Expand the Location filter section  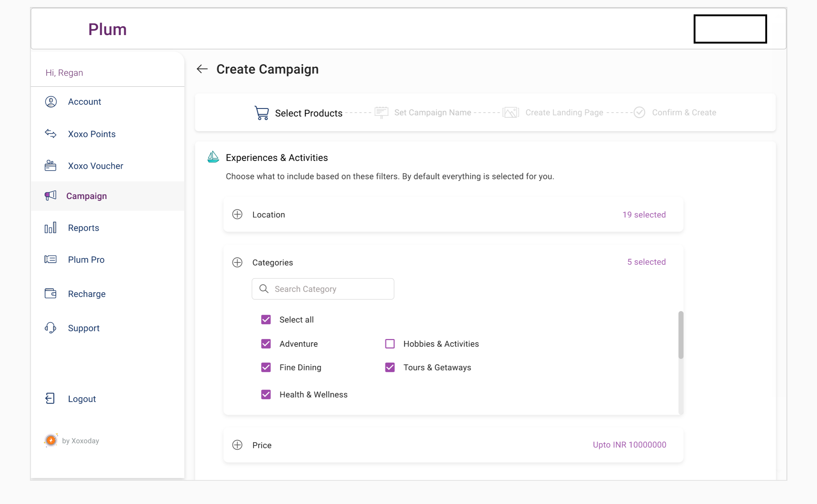pyautogui.click(x=237, y=215)
